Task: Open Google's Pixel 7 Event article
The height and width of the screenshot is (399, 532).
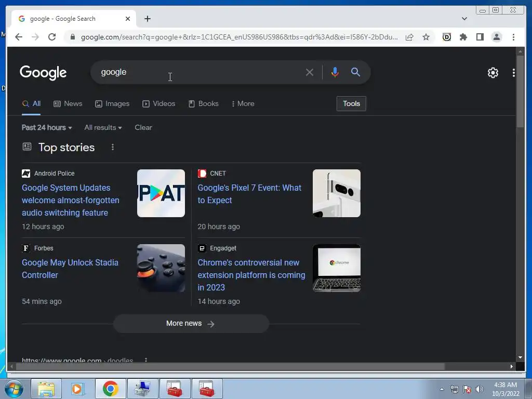Action: pyautogui.click(x=249, y=194)
